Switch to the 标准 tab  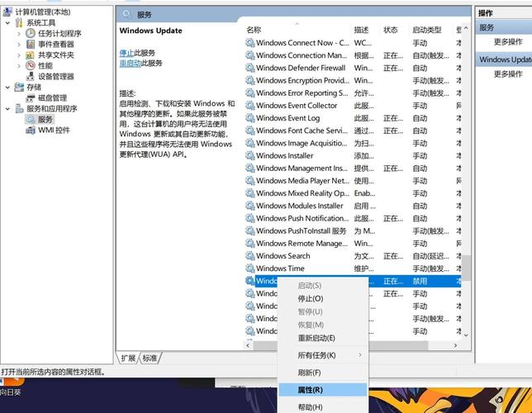(150, 358)
